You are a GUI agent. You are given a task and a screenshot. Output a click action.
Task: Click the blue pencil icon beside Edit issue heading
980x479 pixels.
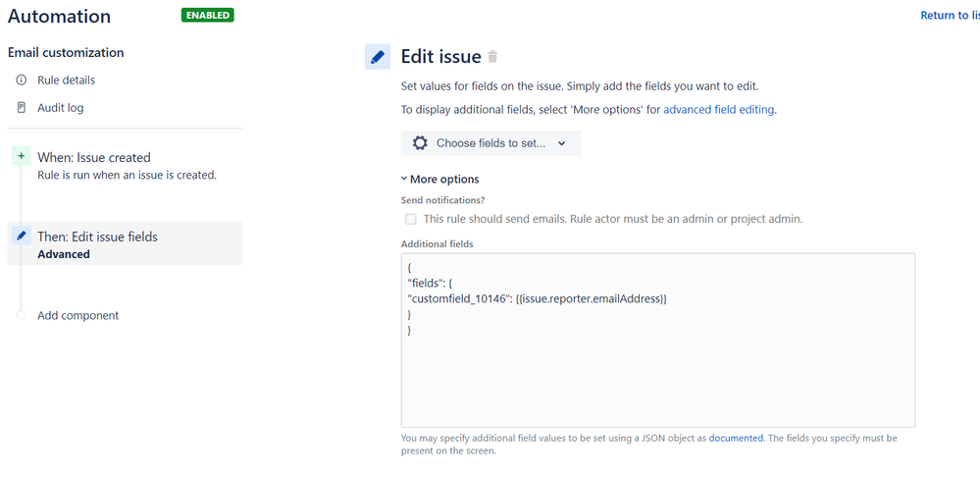coord(378,57)
